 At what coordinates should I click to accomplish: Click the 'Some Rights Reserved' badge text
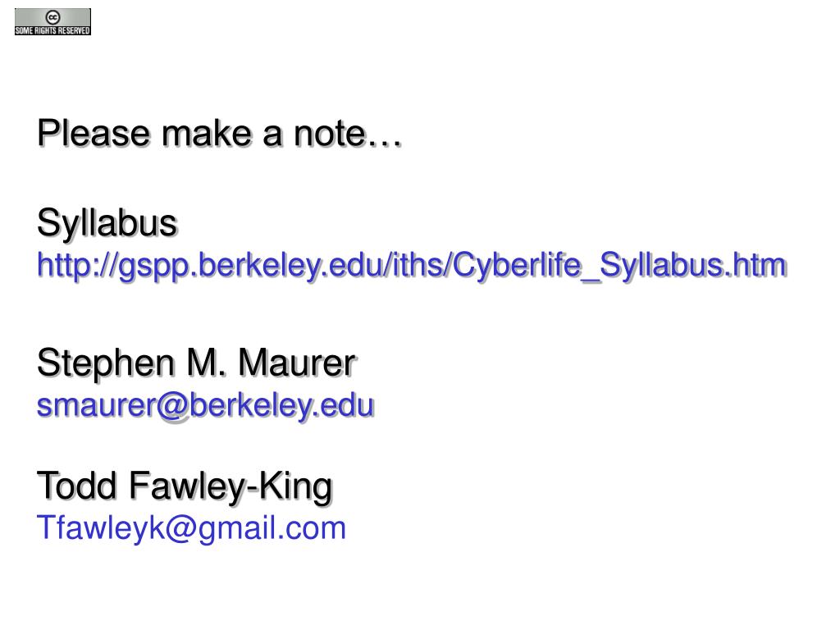pos(52,30)
